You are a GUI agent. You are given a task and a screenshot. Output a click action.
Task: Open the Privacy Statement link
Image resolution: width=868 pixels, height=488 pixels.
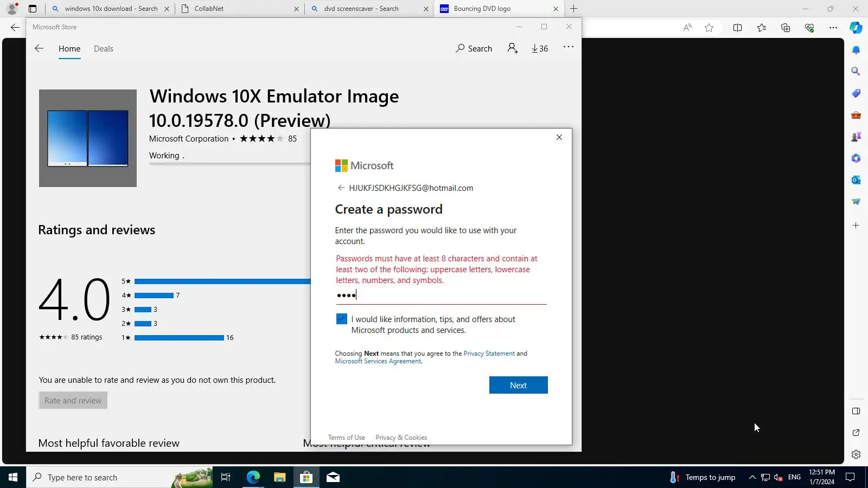pos(489,354)
